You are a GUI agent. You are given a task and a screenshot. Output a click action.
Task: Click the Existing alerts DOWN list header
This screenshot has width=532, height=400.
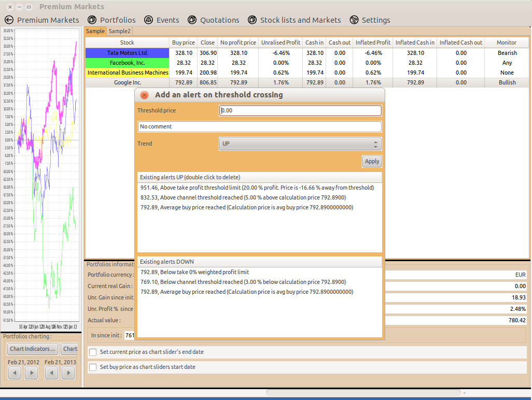[x=260, y=262]
